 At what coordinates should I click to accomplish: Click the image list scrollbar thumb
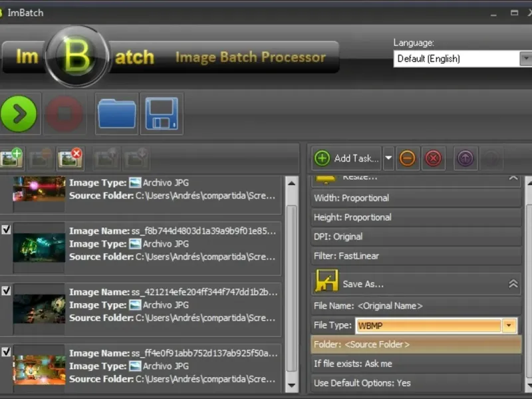coord(291,289)
